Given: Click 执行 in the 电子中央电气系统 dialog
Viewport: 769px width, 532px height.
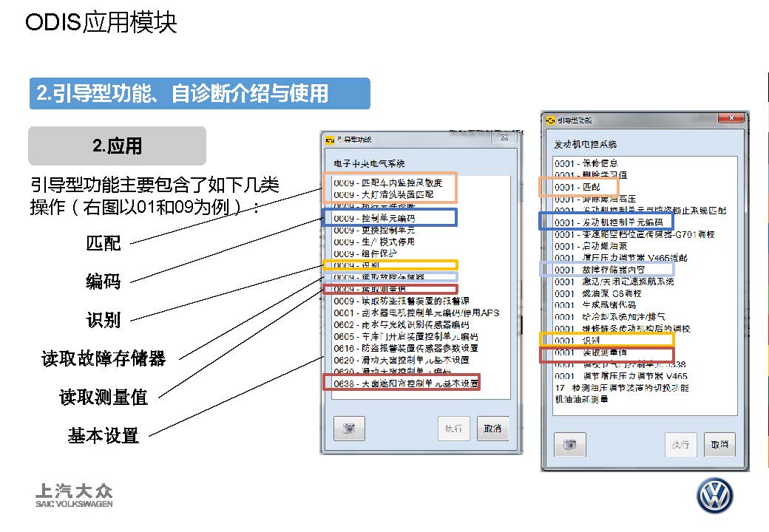Looking at the screenshot, I should pos(454,429).
